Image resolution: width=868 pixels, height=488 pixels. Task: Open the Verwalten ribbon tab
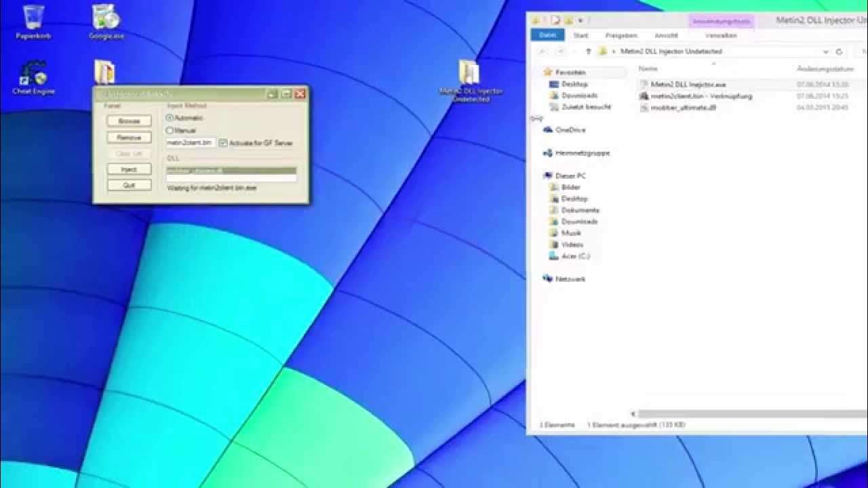pos(721,35)
